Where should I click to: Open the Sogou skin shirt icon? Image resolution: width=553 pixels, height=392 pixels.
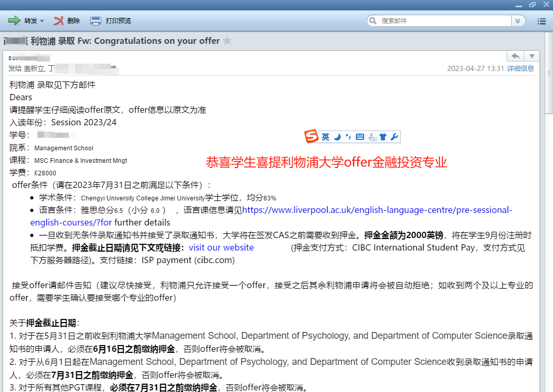coord(383,137)
